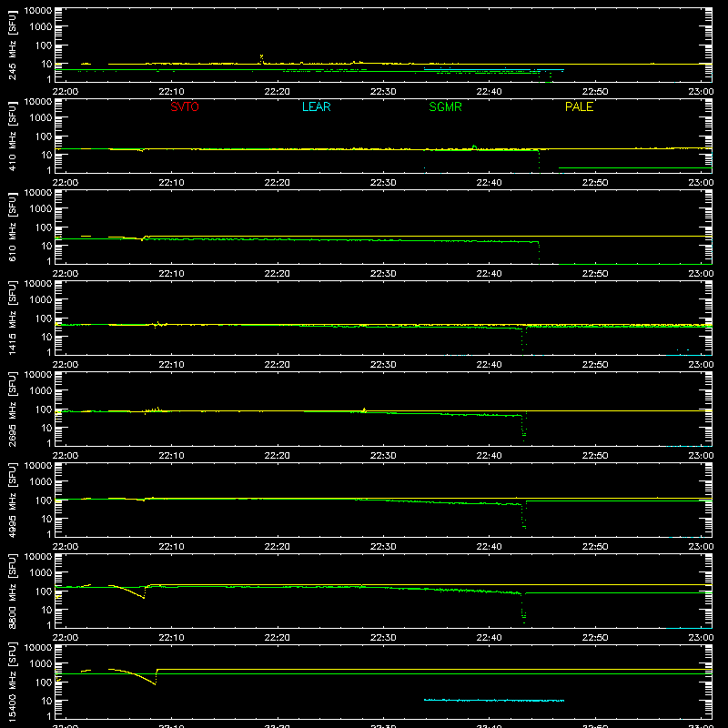728x728 pixels.
Task: Click 22:40 label under the 1415 MHz panel
Action: [x=489, y=365]
